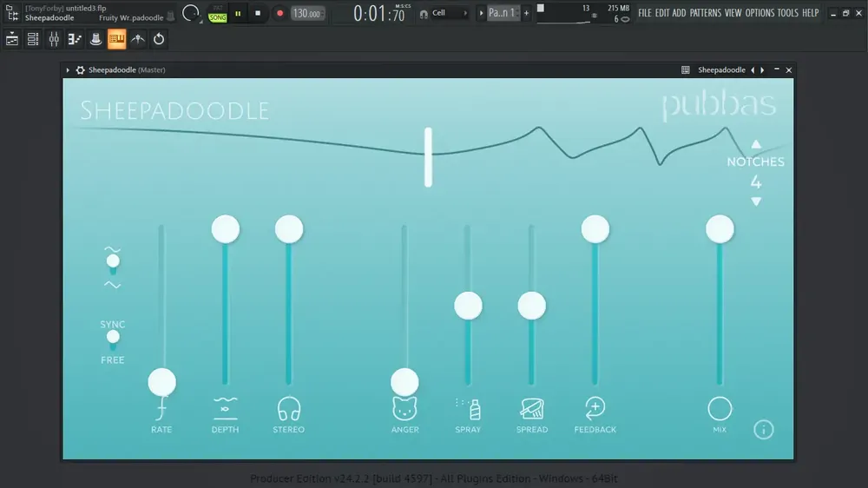868x488 pixels.
Task: Click the STEREO slider handle
Action: (289, 229)
